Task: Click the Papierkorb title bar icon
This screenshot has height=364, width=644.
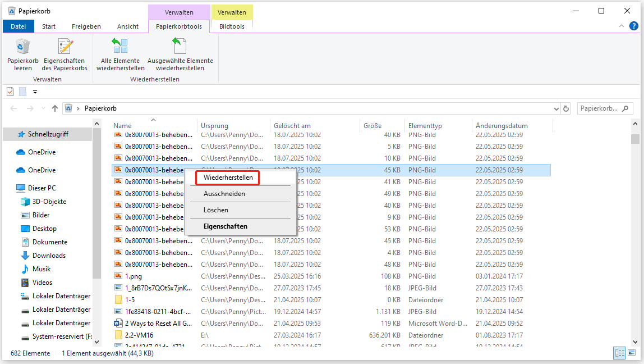Action: 11,11
